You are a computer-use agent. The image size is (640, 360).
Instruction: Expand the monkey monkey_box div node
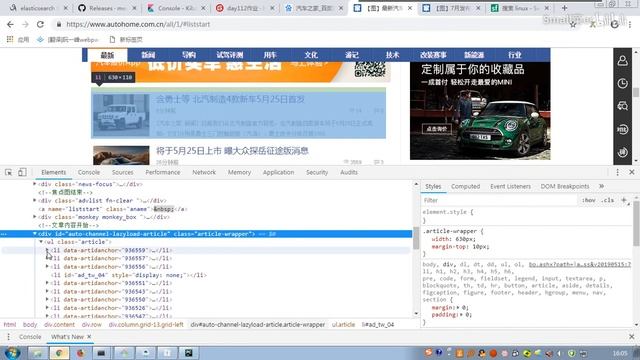pos(35,217)
